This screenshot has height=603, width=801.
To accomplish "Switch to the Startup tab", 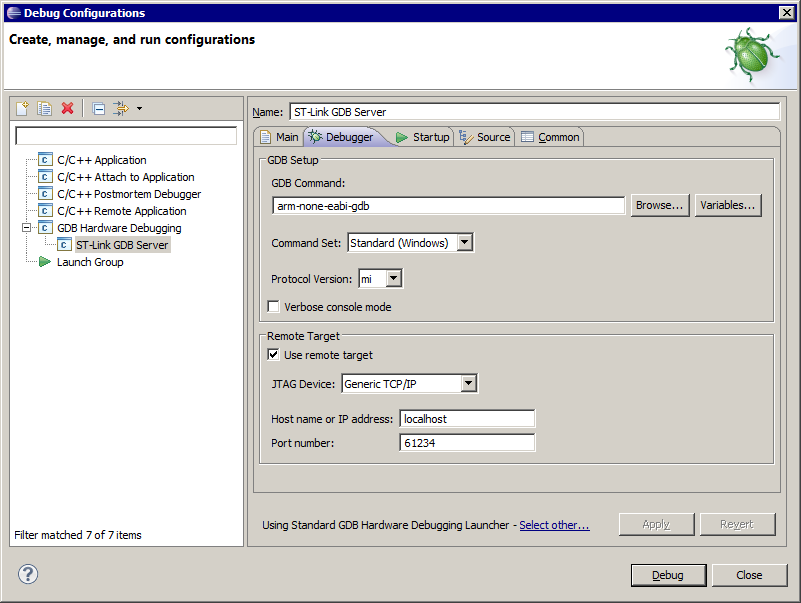I will 423,137.
